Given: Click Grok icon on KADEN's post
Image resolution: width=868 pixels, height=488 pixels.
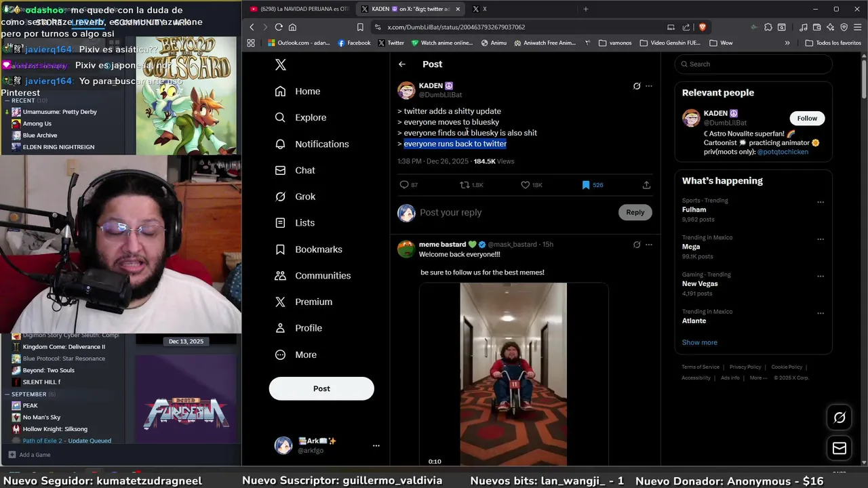Looking at the screenshot, I should (x=637, y=86).
